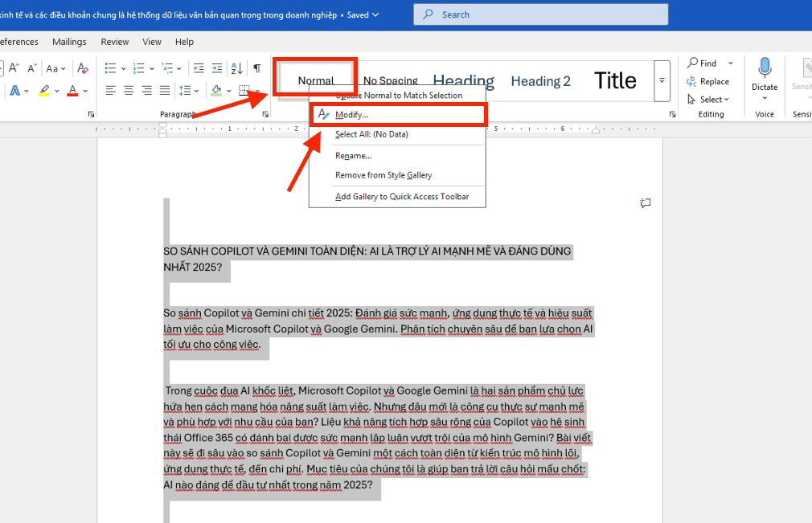Open the Change Case dropdown
Viewport: 812px width, 523px height.
click(x=56, y=69)
